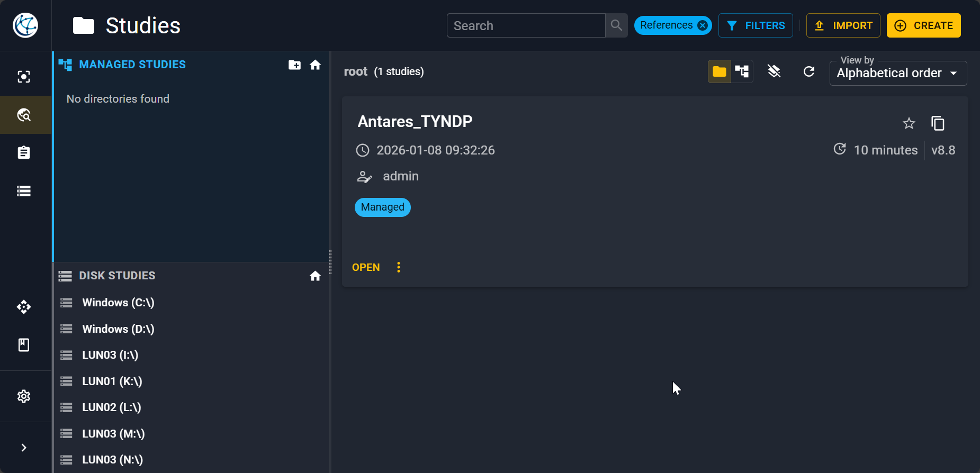Click the Managed tag chip
The width and height of the screenshot is (980, 473).
[383, 207]
